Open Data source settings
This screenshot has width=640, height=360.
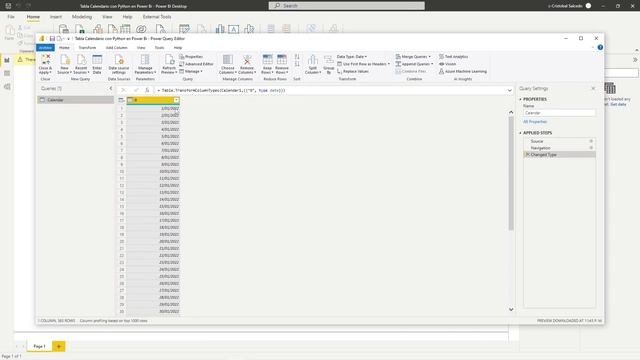119,64
